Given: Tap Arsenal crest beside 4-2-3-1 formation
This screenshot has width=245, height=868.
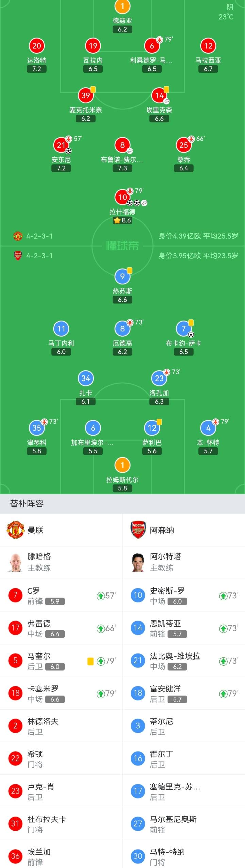Looking at the screenshot, I should point(18,256).
